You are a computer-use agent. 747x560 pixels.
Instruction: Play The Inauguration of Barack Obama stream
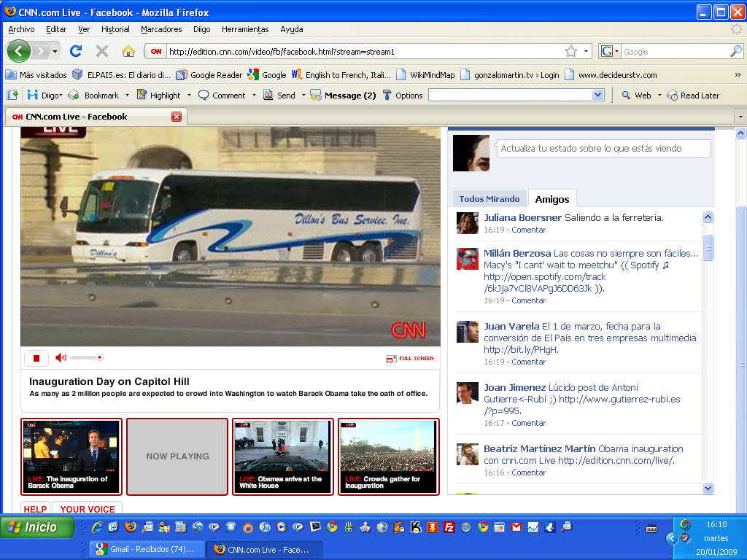point(71,457)
